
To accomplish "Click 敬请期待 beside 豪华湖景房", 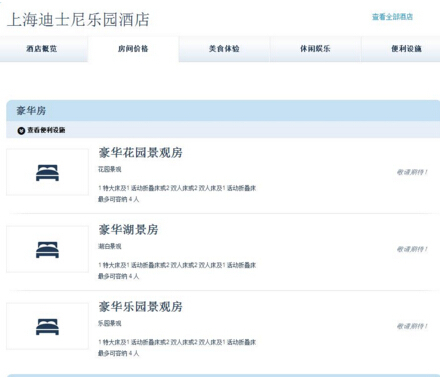I will tap(412, 249).
